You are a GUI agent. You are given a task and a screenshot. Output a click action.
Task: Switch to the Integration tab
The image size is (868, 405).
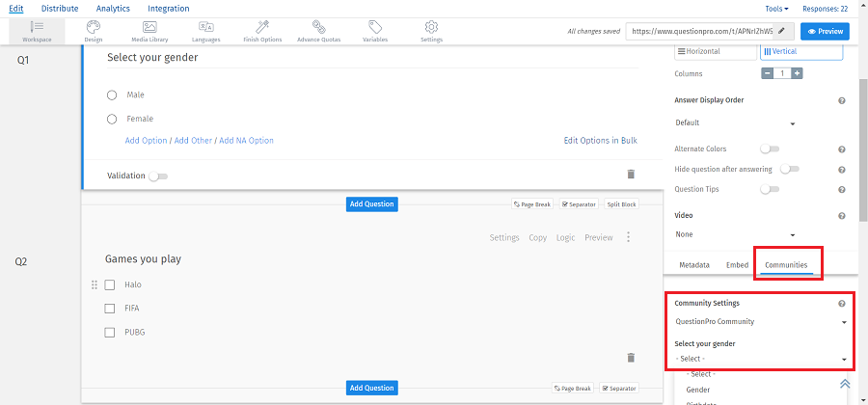click(168, 9)
